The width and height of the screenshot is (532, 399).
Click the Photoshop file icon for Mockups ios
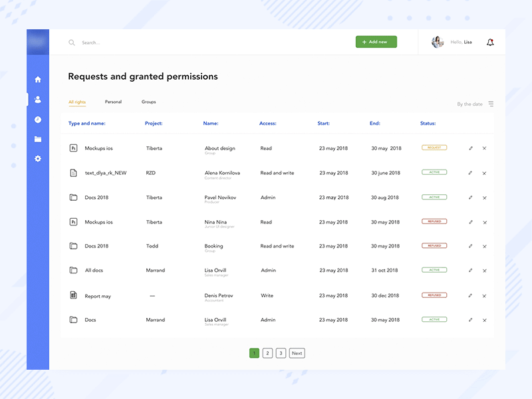73,148
